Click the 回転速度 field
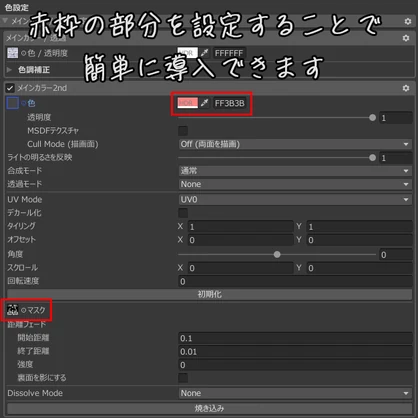Screen dimensions: 418x418 (x=295, y=281)
